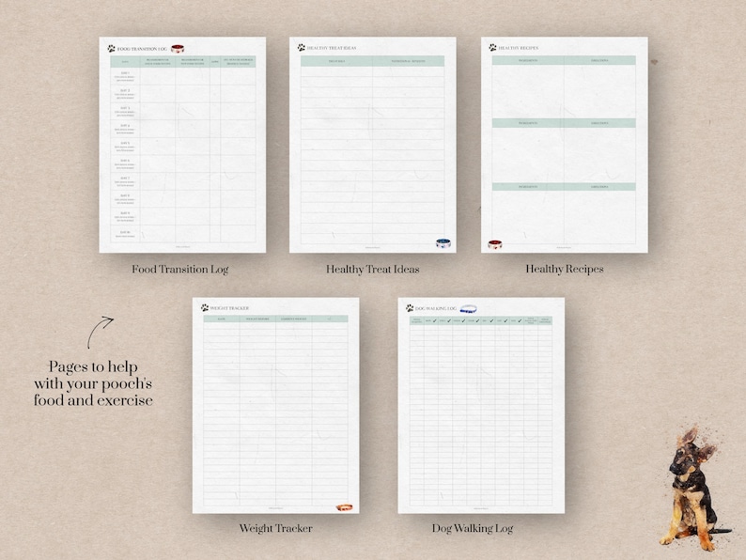746x560 pixels.
Task: Click the "Weight Tracker" caption
Action: [276, 528]
